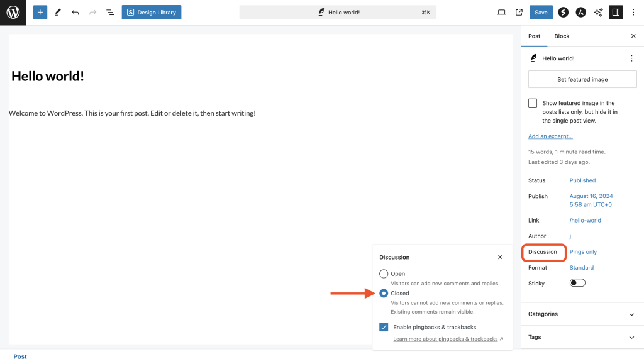644x364 pixels.
Task: Change the post author j
Action: pyautogui.click(x=570, y=236)
